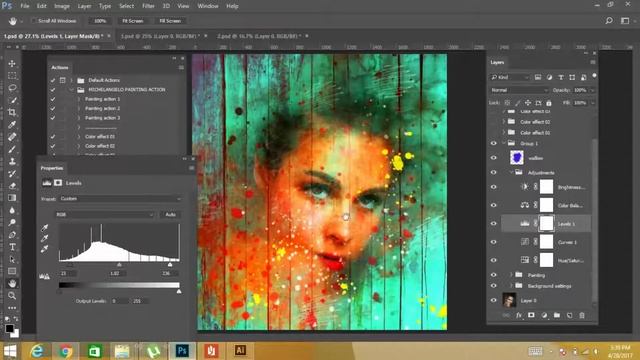The height and width of the screenshot is (360, 640).
Task: Open Google Chrome from the taskbar
Action: click(65, 350)
